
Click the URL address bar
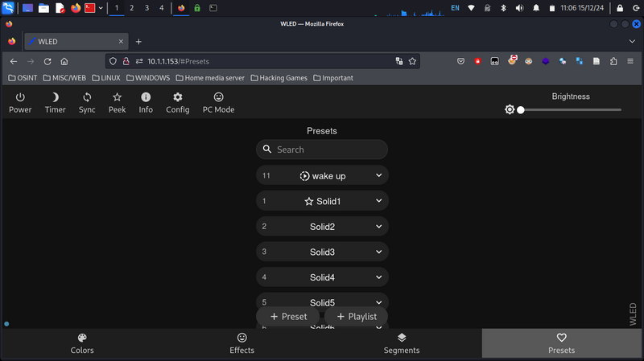tap(263, 62)
